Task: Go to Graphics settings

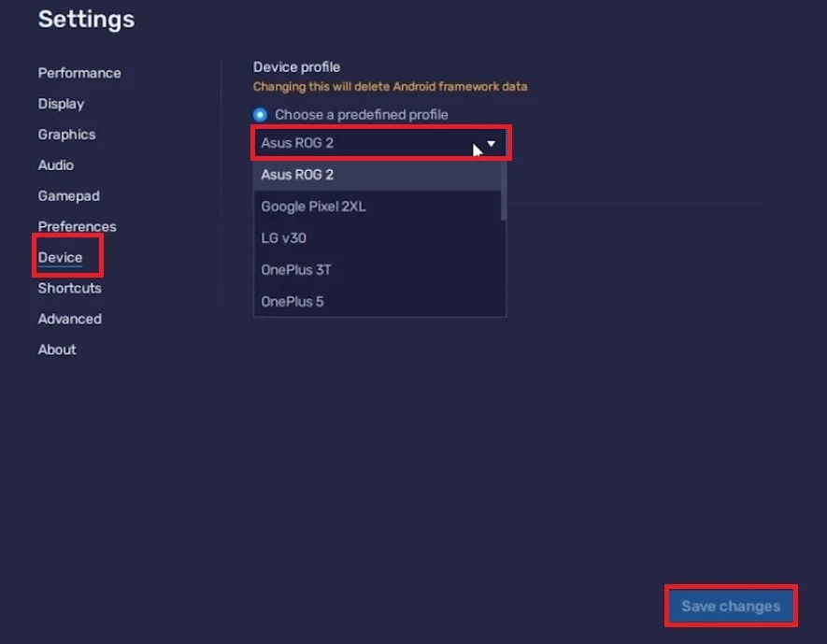Action: coord(66,135)
